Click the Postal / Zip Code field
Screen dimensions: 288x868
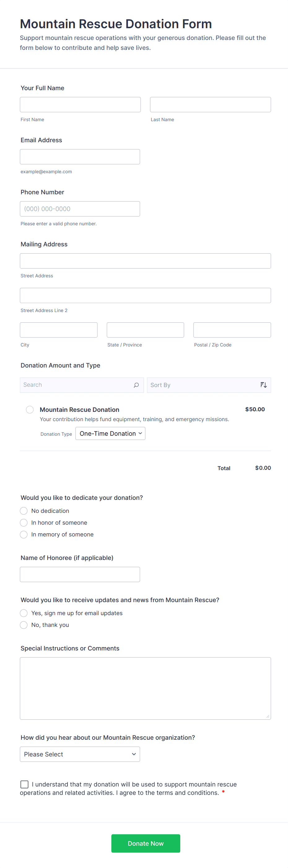[x=232, y=330]
